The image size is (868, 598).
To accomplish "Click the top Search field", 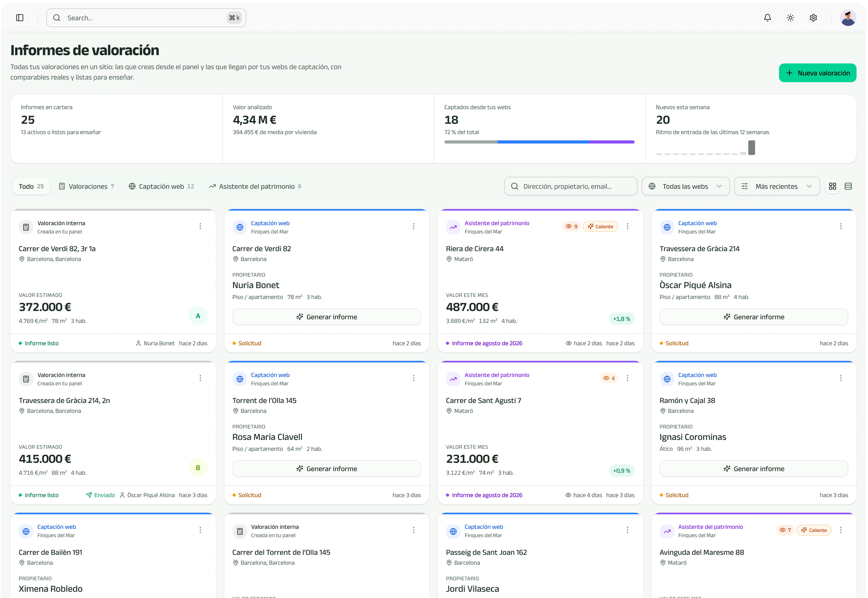I will point(146,18).
